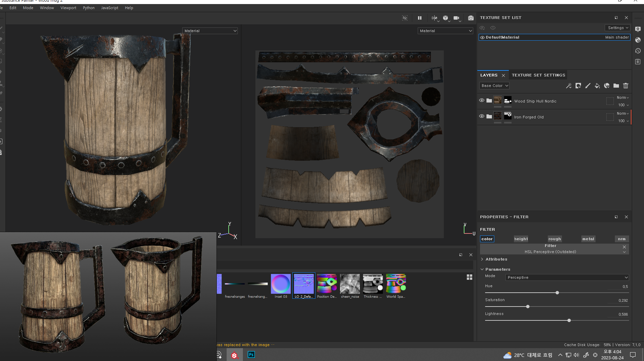The height and width of the screenshot is (361, 644).
Task: Open the Base Color channel dropdown
Action: (494, 86)
